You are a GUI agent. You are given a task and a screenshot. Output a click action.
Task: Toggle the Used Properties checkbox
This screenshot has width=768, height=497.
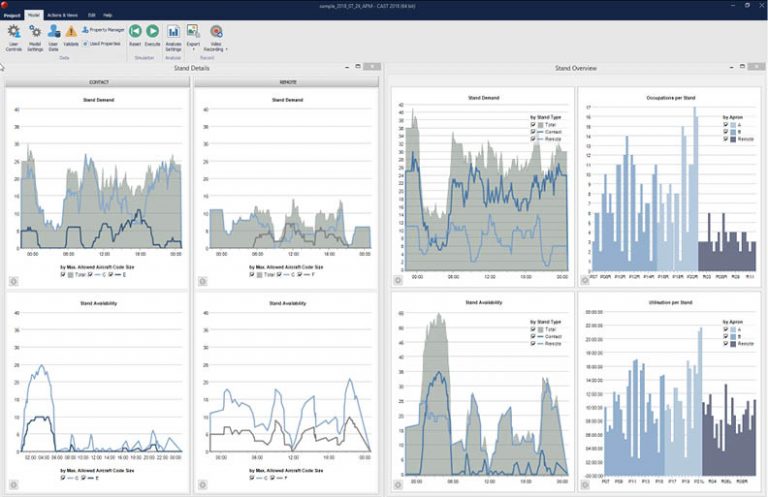tap(85, 43)
